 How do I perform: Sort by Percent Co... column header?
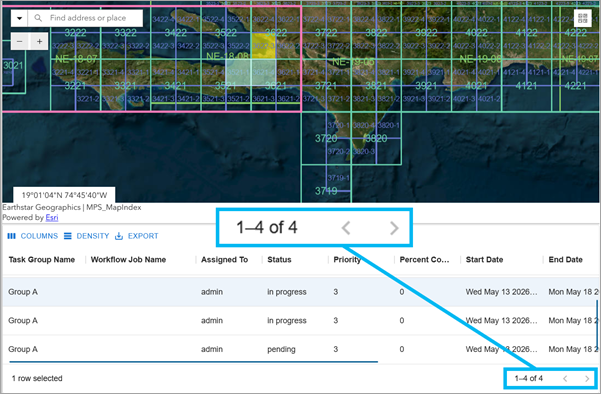pos(424,260)
